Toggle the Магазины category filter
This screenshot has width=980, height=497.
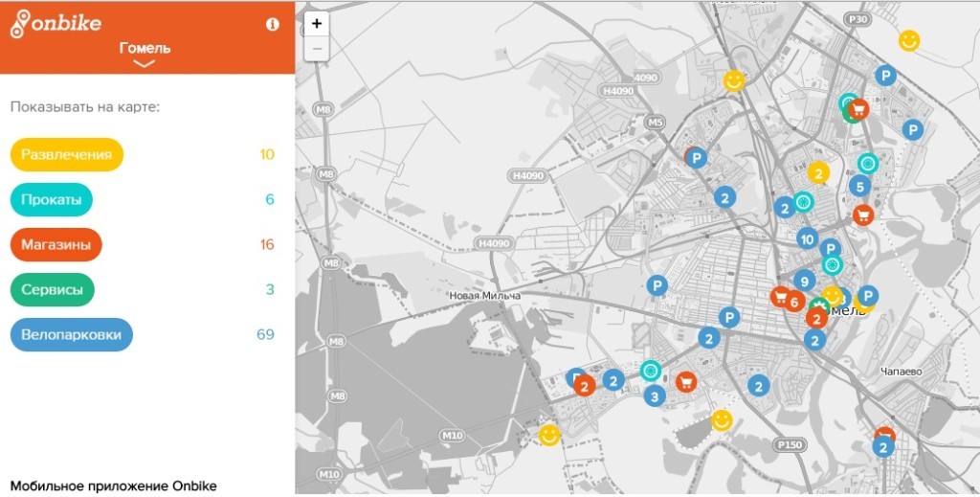[56, 244]
